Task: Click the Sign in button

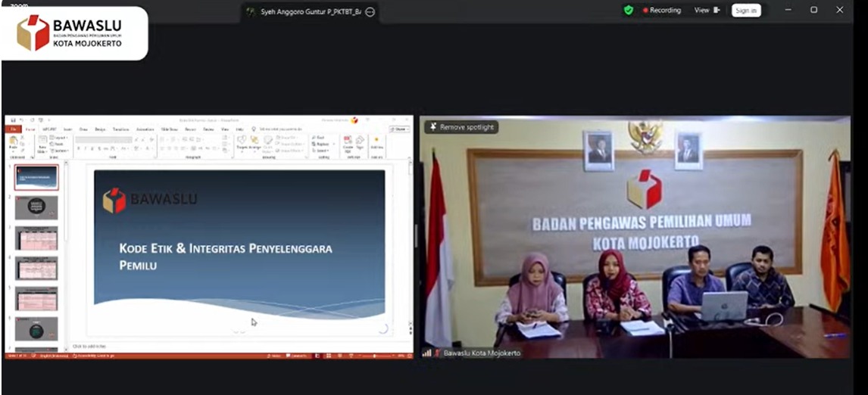Action: pos(745,11)
